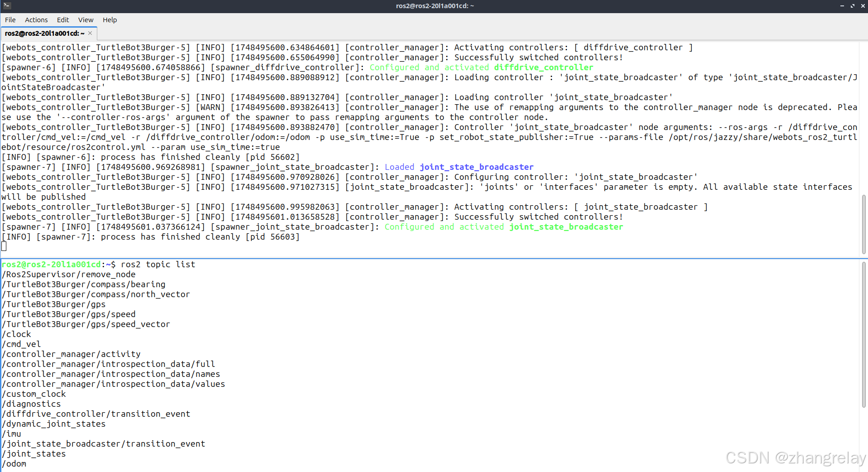Click the '[spawner-7]: process has finished cleanly' line
This screenshot has width=868, height=472.
tap(151, 237)
